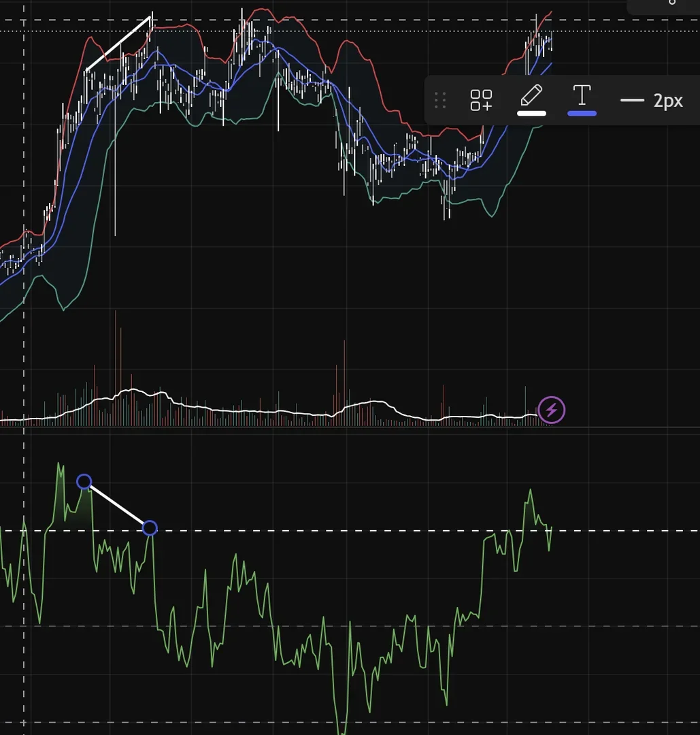Grab the floating toolbar drag handle dots

440,100
